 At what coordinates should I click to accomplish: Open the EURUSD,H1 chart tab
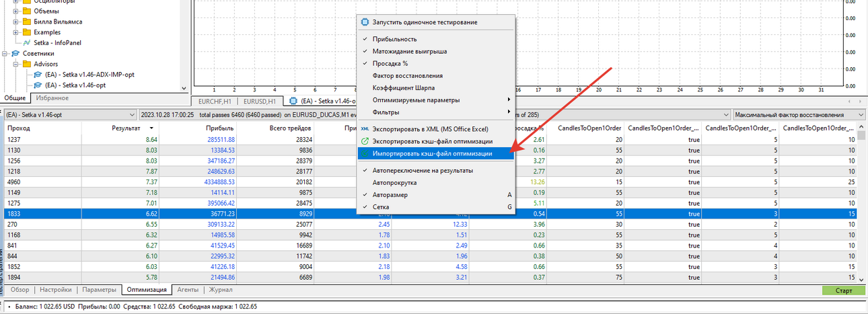pos(259,101)
